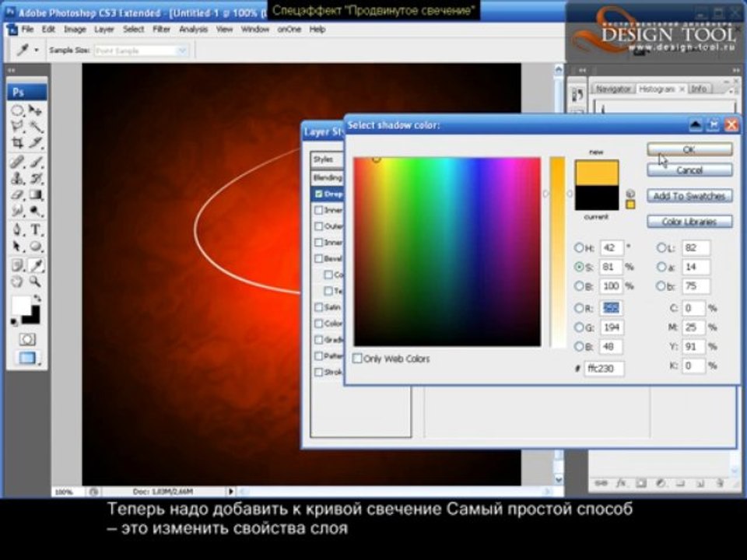Open the Layer menu
This screenshot has height=560, width=747.
pos(103,30)
